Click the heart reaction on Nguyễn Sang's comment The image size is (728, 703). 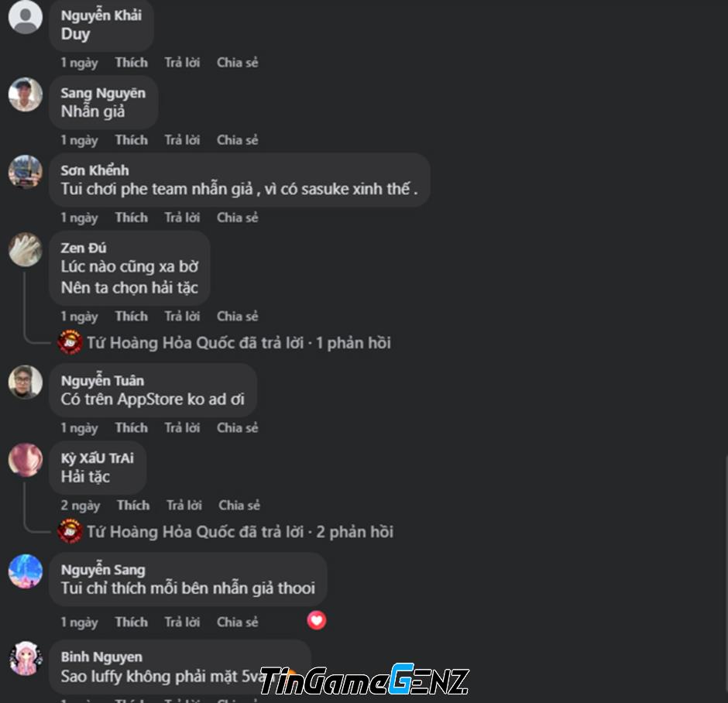[x=317, y=620]
